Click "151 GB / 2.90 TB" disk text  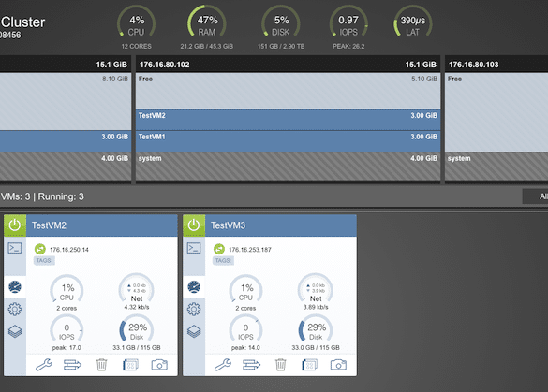tap(281, 46)
